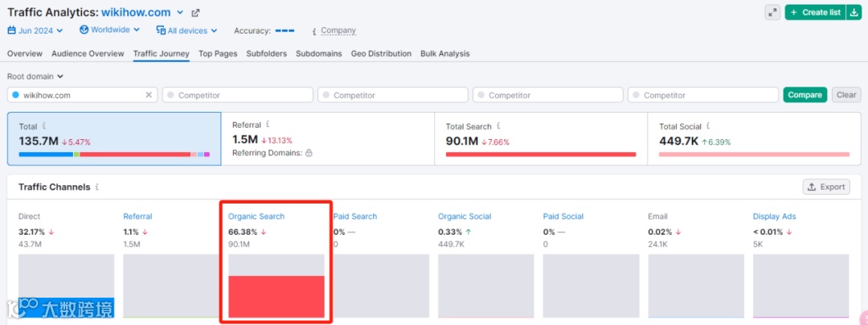Open wikihow.com external link icon

(194, 13)
